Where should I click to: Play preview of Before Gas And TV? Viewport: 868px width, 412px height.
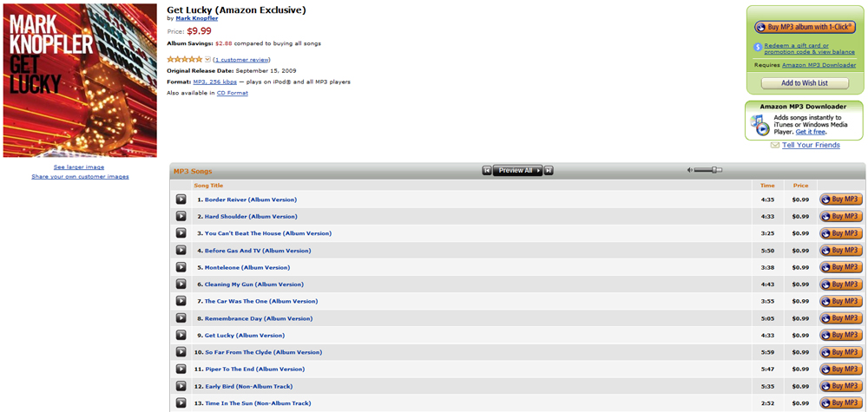181,250
